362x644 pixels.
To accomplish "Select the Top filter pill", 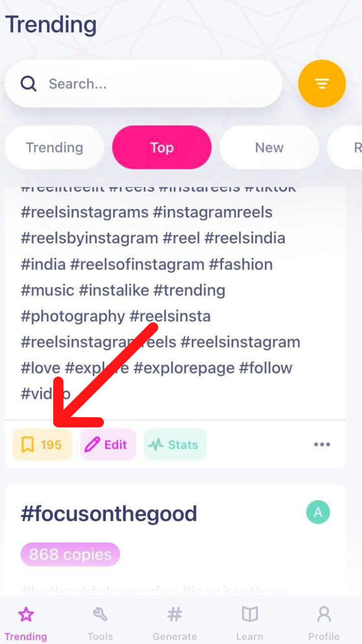I will coord(162,148).
